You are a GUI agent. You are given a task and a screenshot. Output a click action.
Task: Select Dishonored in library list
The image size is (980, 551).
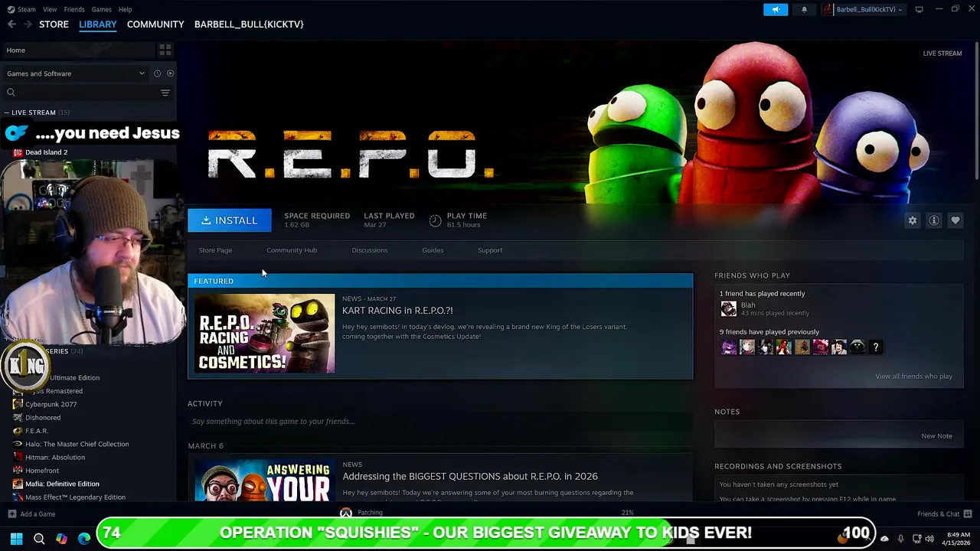43,418
